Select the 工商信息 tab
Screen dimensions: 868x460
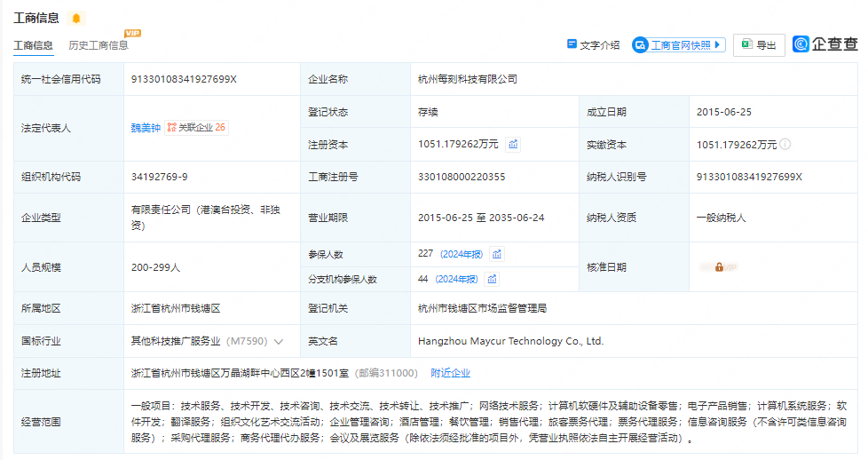(x=33, y=45)
